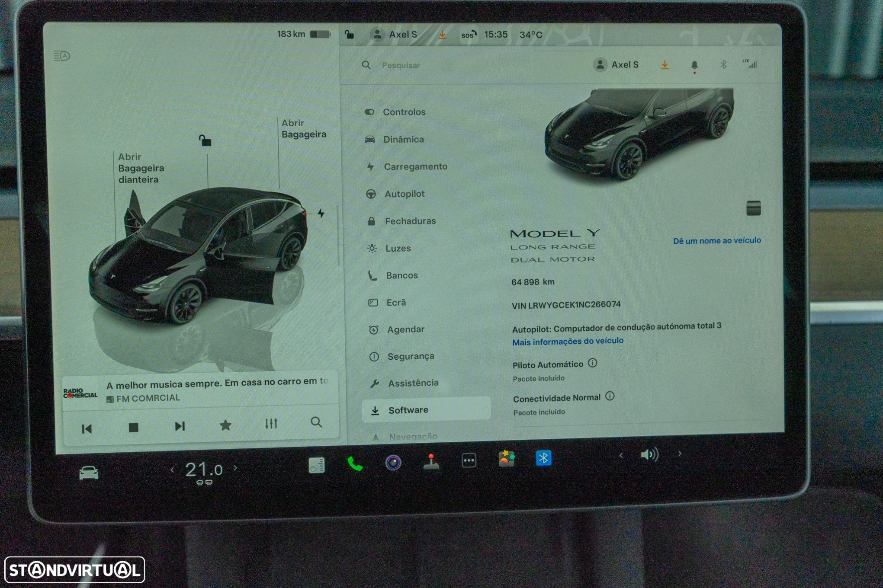
Task: Select the Ecrã display settings
Action: pyautogui.click(x=387, y=303)
